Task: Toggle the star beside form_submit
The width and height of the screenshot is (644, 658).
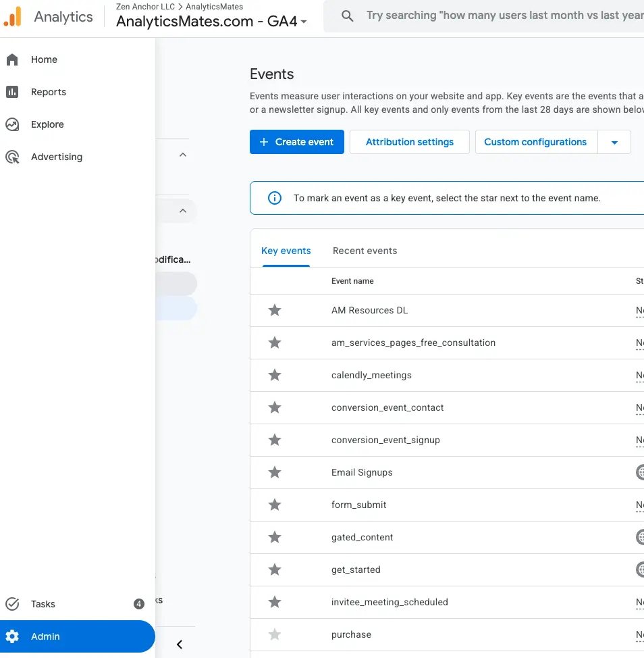Action: 275,505
